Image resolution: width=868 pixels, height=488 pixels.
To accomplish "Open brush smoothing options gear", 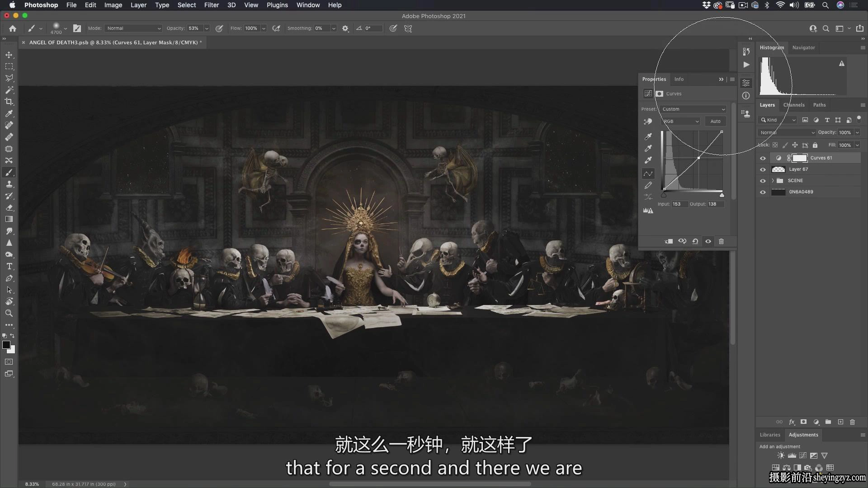I will (345, 28).
